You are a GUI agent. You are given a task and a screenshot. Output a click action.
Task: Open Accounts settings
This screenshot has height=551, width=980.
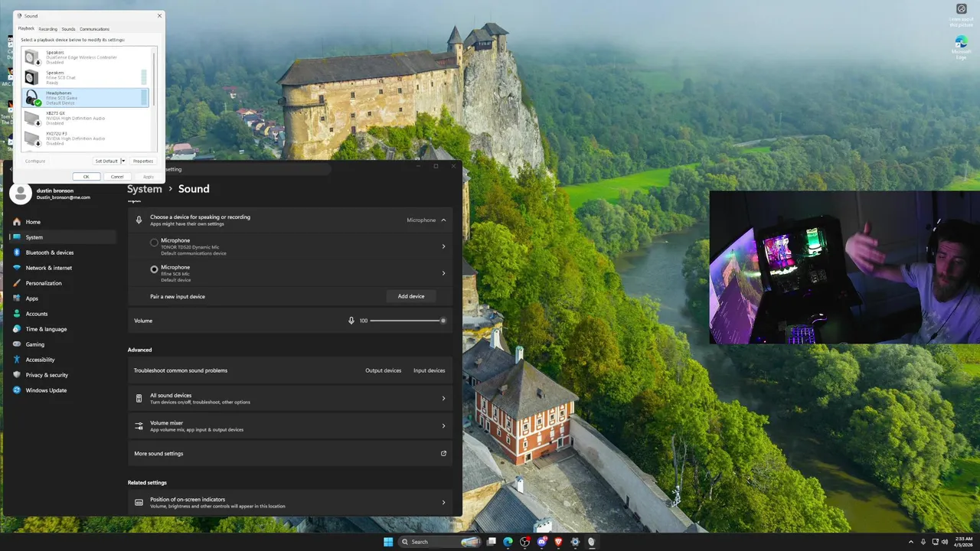pos(63,314)
